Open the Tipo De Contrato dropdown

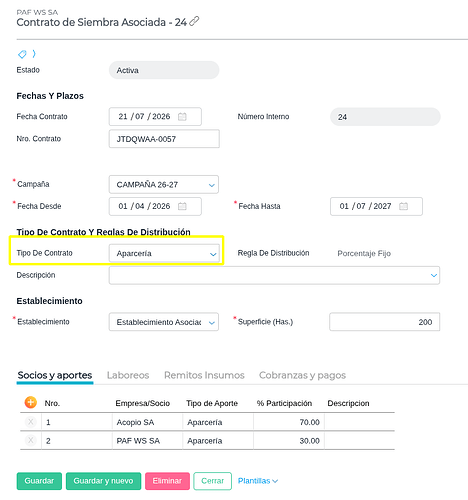click(x=164, y=253)
